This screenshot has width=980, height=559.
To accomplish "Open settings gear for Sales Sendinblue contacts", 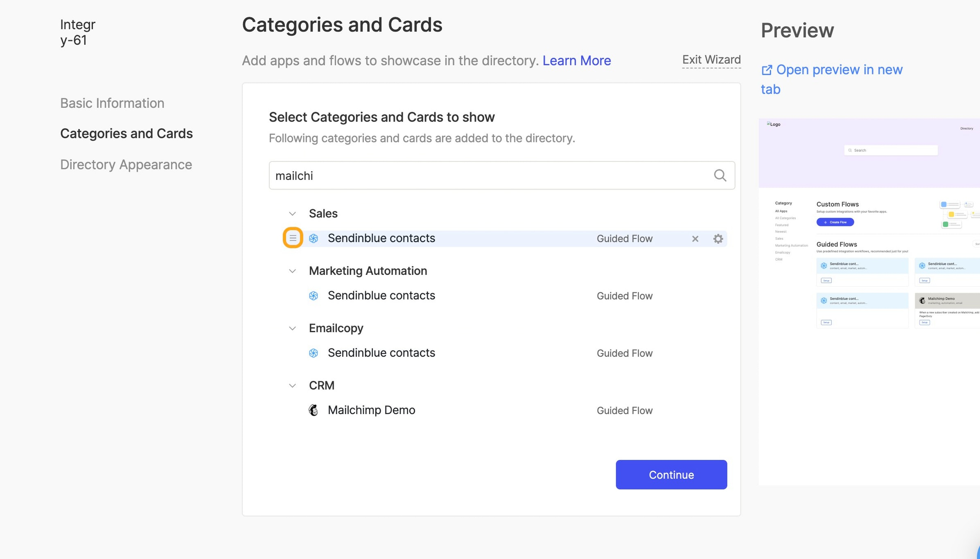I will pyautogui.click(x=718, y=239).
